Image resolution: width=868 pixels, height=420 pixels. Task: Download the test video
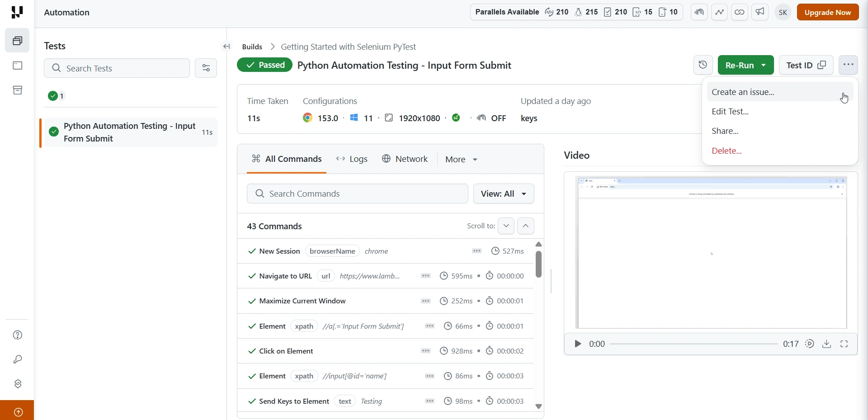[x=827, y=344]
